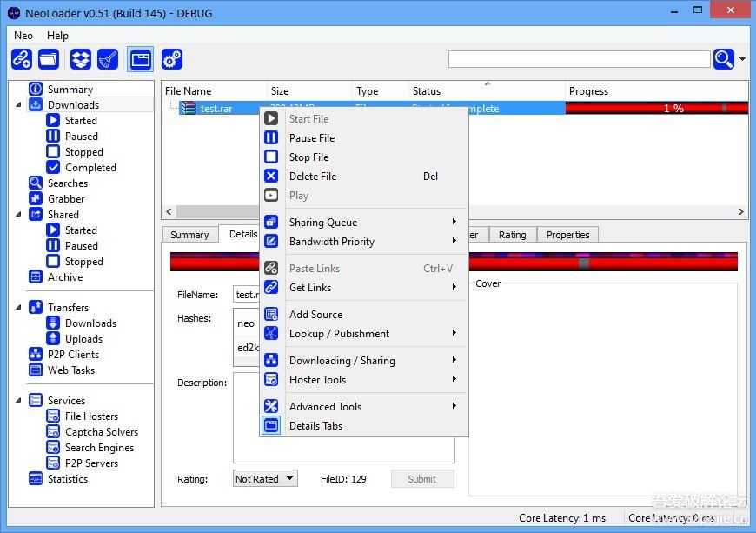
Task: Open the Not Rated rating dropdown
Action: [264, 477]
